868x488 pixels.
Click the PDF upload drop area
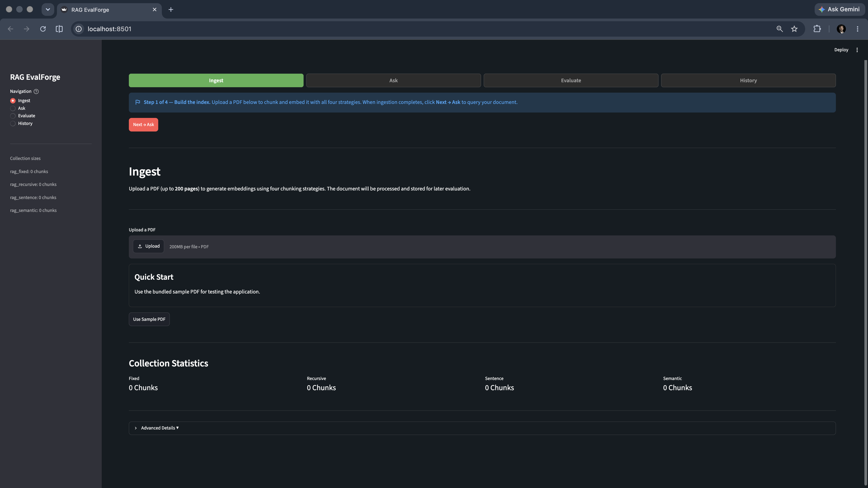point(482,247)
